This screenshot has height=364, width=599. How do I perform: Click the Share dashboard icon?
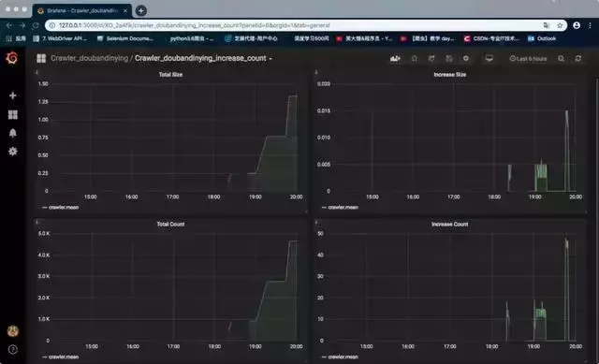tap(431, 58)
